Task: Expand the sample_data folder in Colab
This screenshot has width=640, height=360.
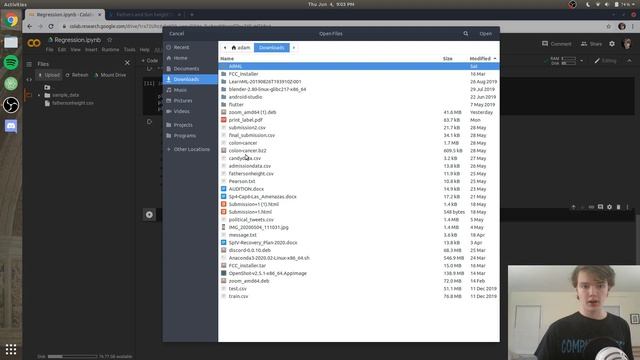Action: click(39, 96)
